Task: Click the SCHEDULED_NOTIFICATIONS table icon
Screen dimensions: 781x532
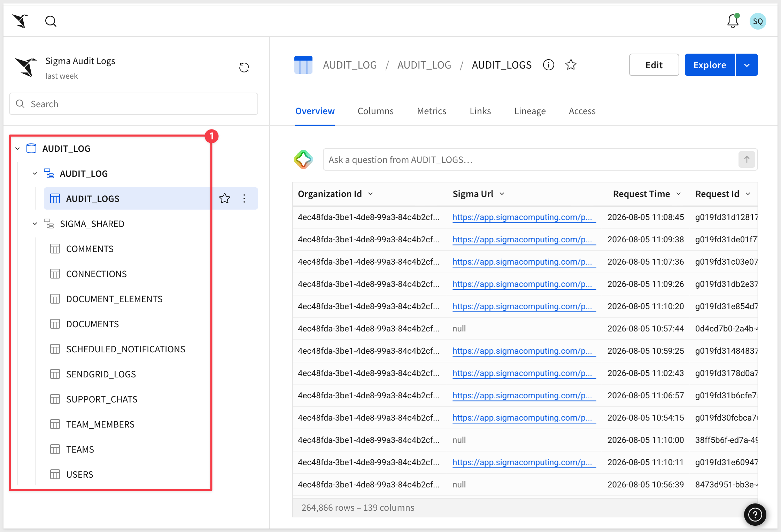Action: 55,349
